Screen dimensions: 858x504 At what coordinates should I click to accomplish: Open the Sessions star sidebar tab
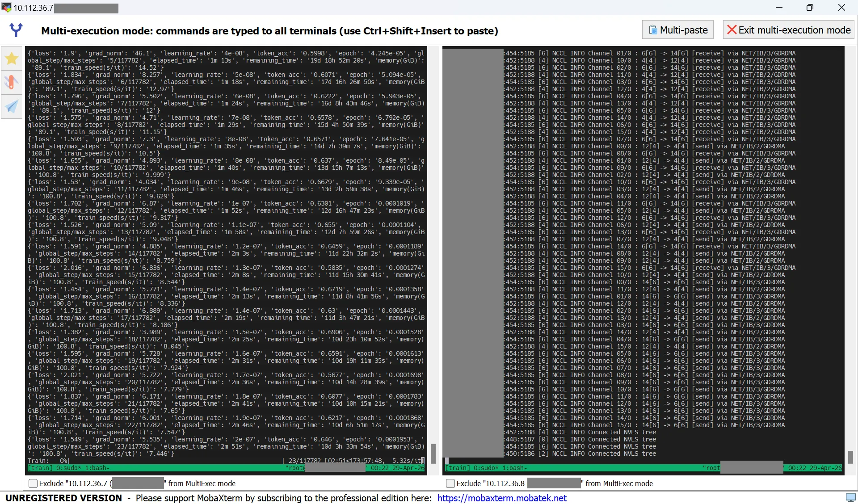[12, 59]
